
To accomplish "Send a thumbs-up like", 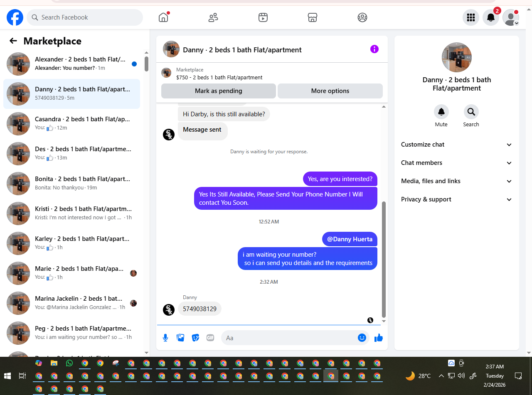I will (378, 338).
